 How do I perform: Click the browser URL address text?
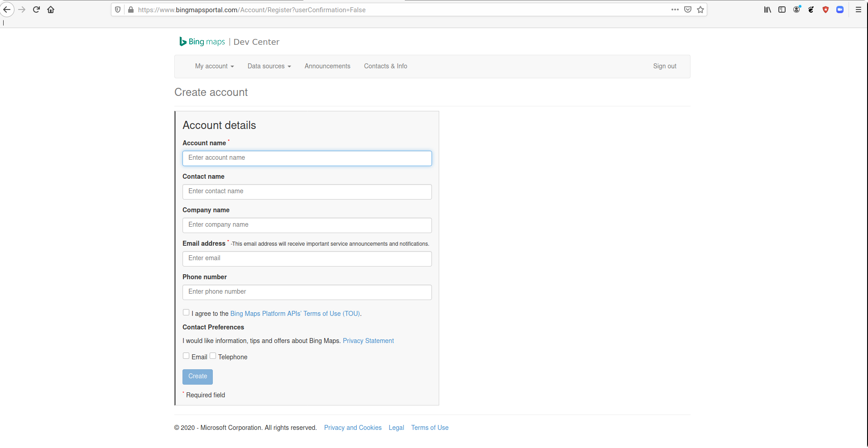click(252, 10)
